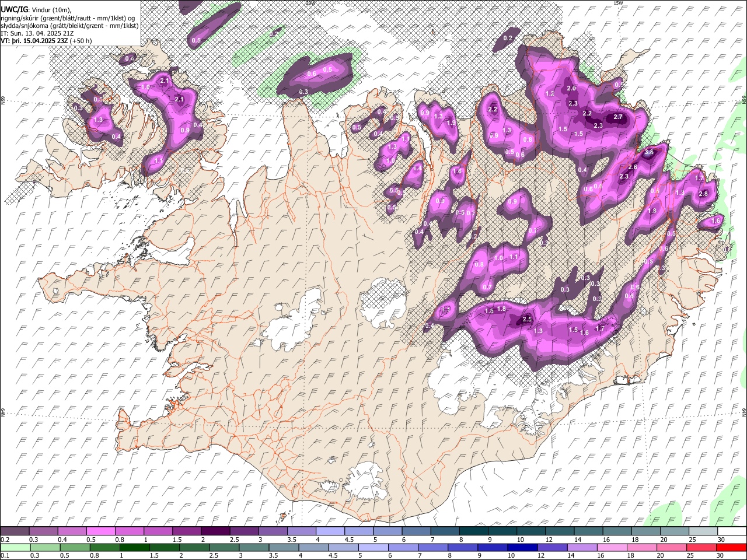
Task: Click the 2.6 snowfall value on map
Action: 632,167
